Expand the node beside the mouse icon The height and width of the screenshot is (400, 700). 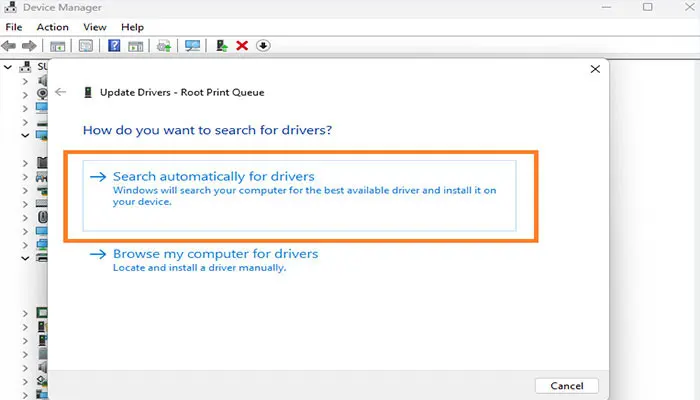pyautogui.click(x=25, y=218)
